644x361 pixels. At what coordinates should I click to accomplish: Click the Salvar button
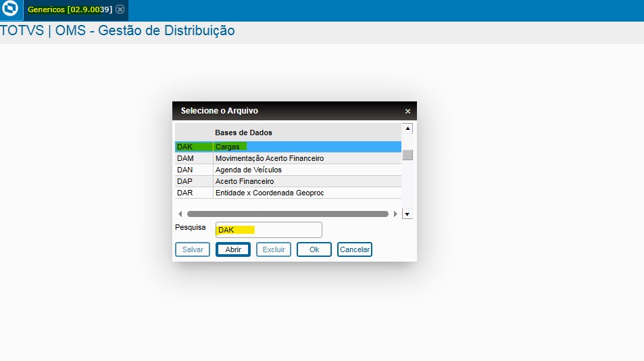[x=193, y=249]
